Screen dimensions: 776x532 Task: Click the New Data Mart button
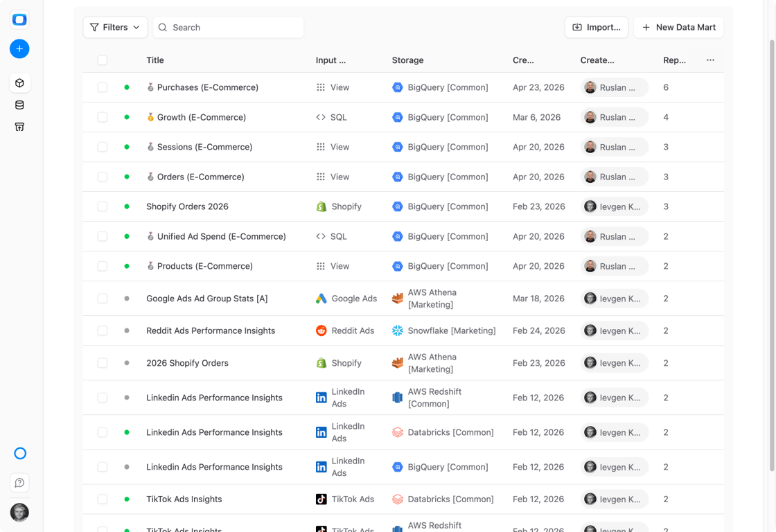tap(678, 27)
